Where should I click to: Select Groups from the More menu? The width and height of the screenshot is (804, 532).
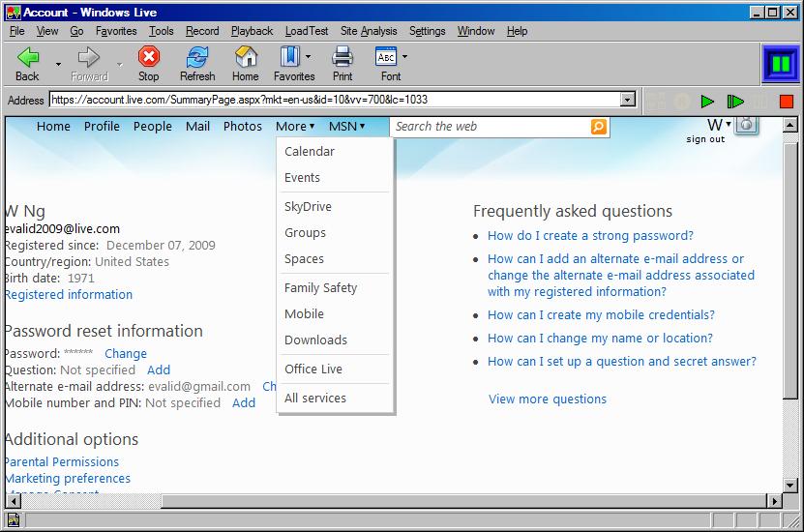point(305,233)
